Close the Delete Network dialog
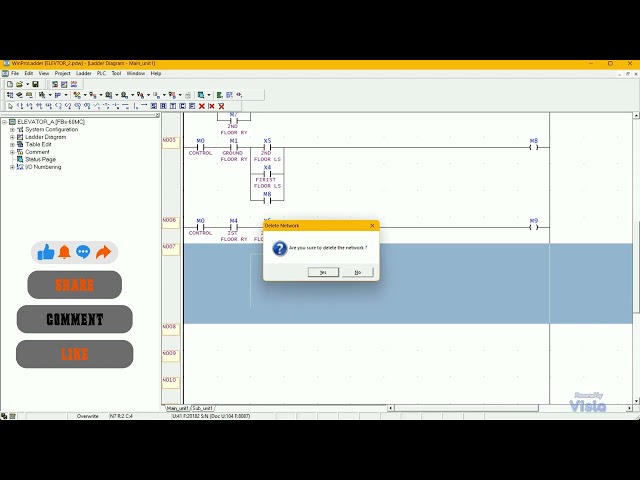Viewport: 640px width, 480px height. pos(372,226)
